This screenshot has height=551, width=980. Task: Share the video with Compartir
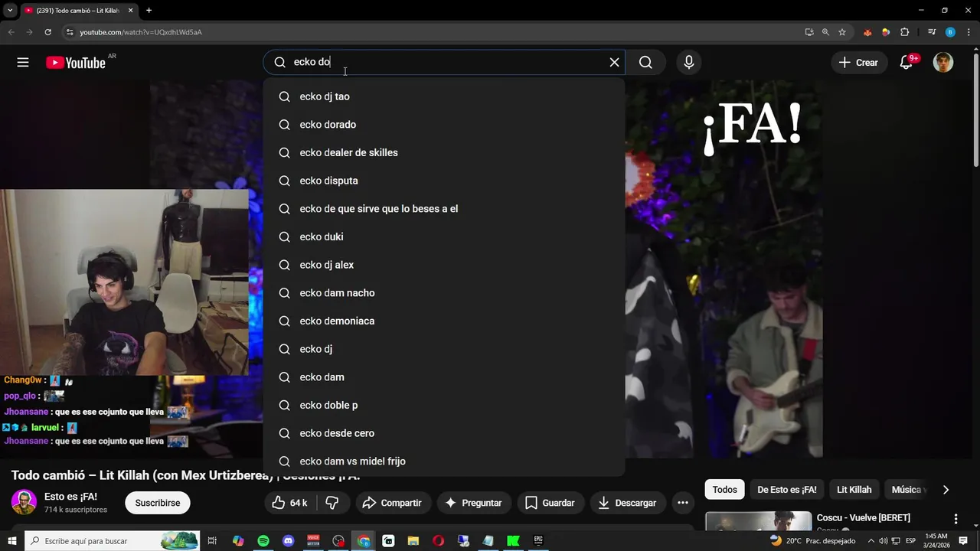tap(392, 503)
